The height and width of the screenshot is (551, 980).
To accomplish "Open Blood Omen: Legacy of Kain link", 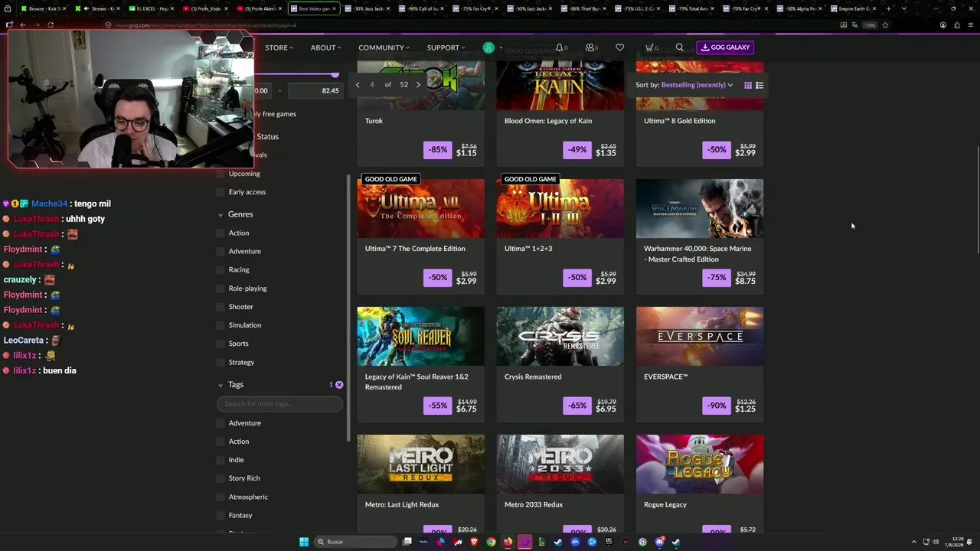I will click(x=548, y=121).
